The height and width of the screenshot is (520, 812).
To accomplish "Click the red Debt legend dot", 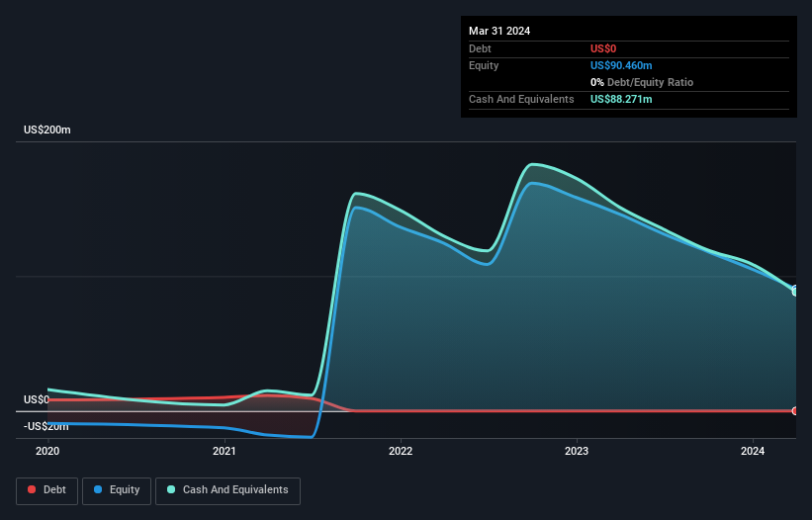I will (x=32, y=489).
